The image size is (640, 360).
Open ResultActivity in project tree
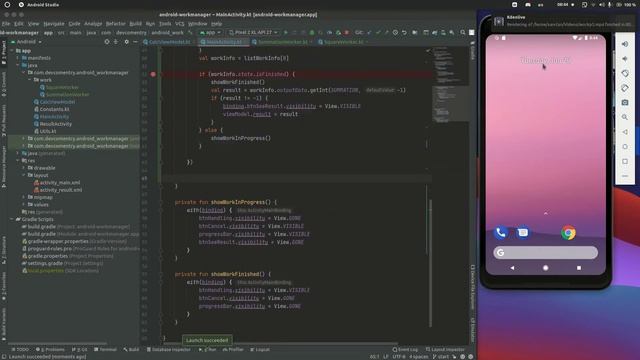(x=53, y=124)
